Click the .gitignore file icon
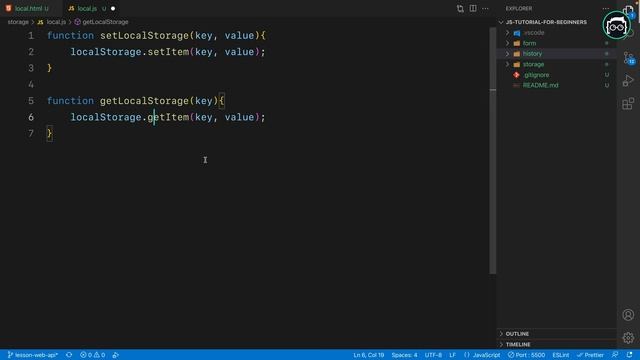Viewport: 640px width, 360px height. (516, 75)
